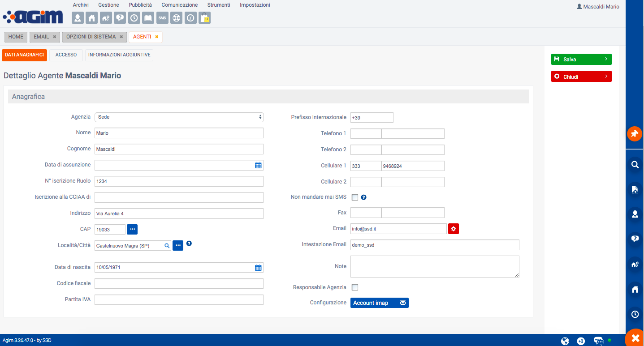
Task: Open the chat bubbles icon in status bar
Action: pos(598,341)
